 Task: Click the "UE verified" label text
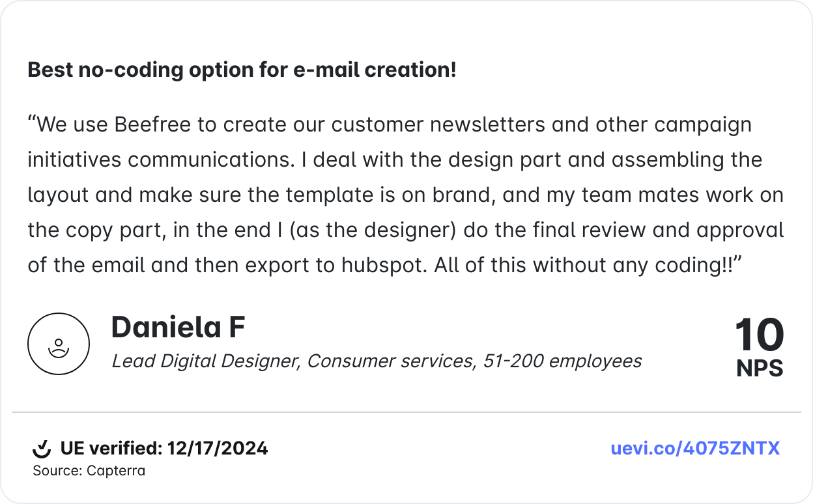(111, 449)
